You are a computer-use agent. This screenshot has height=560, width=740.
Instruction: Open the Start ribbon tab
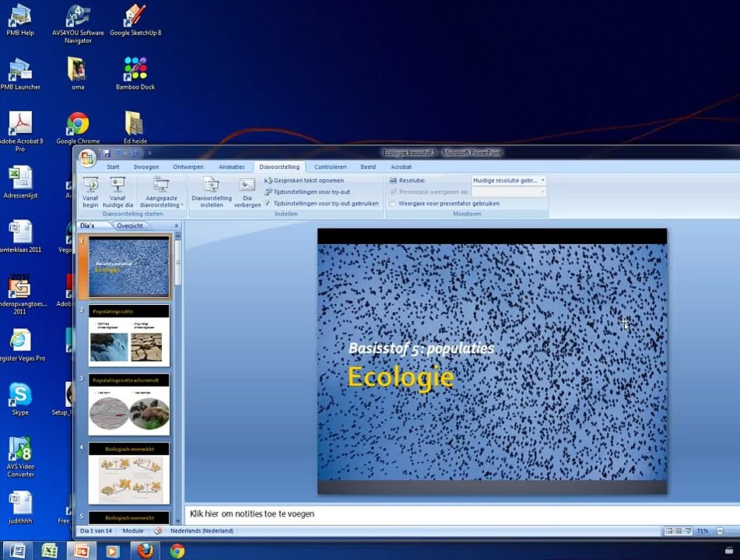click(x=113, y=166)
